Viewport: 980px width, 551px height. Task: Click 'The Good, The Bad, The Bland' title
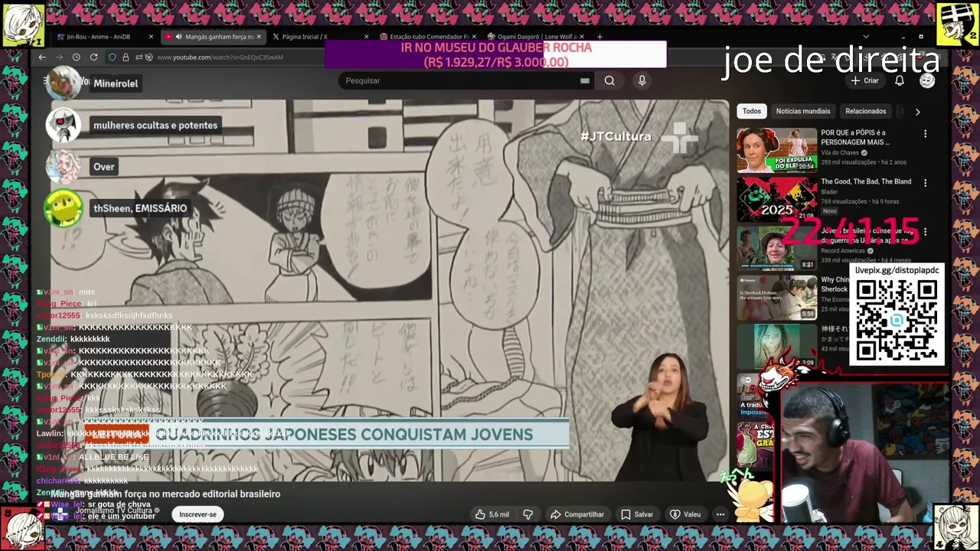click(866, 182)
